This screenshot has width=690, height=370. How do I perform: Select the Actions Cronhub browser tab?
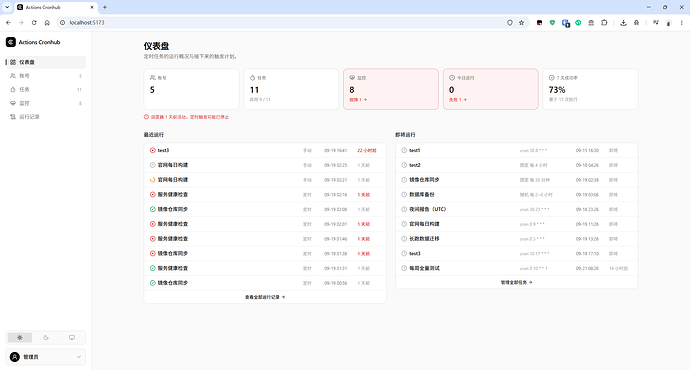click(55, 7)
